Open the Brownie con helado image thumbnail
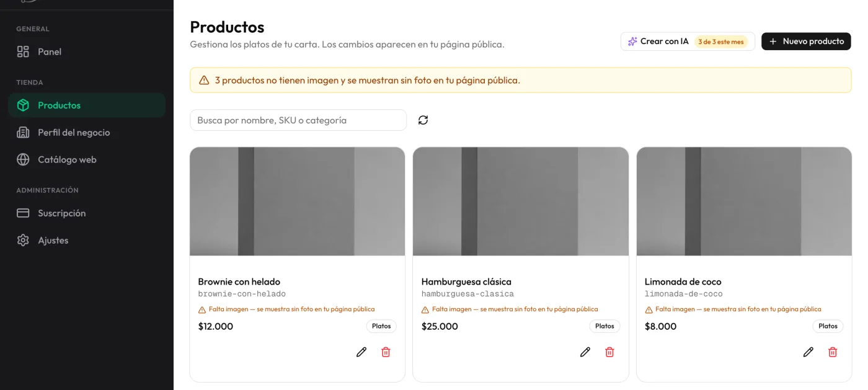Image resolution: width=868 pixels, height=390 pixels. [298, 202]
